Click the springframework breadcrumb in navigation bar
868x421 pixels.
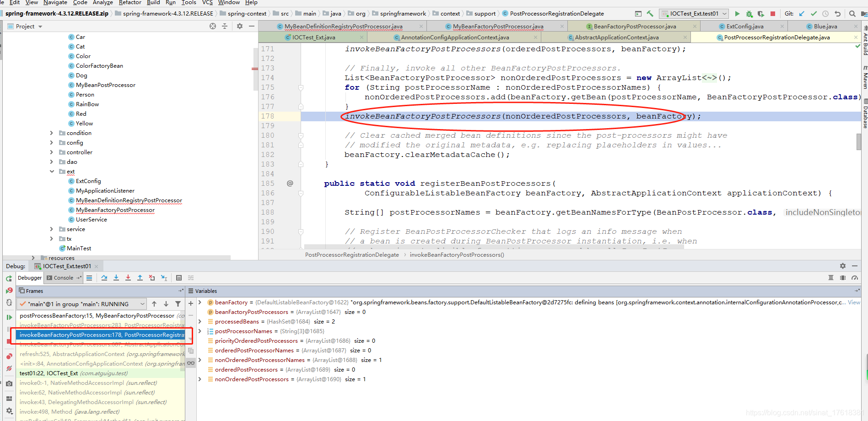point(403,14)
